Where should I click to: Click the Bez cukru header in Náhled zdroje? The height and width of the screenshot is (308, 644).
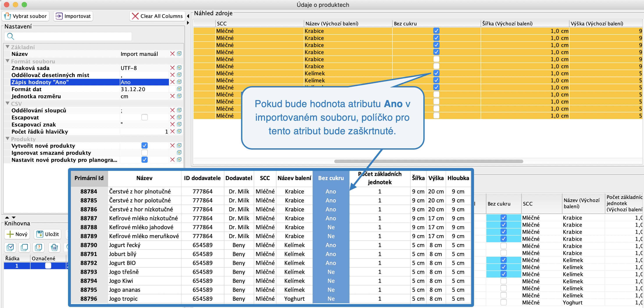436,23
